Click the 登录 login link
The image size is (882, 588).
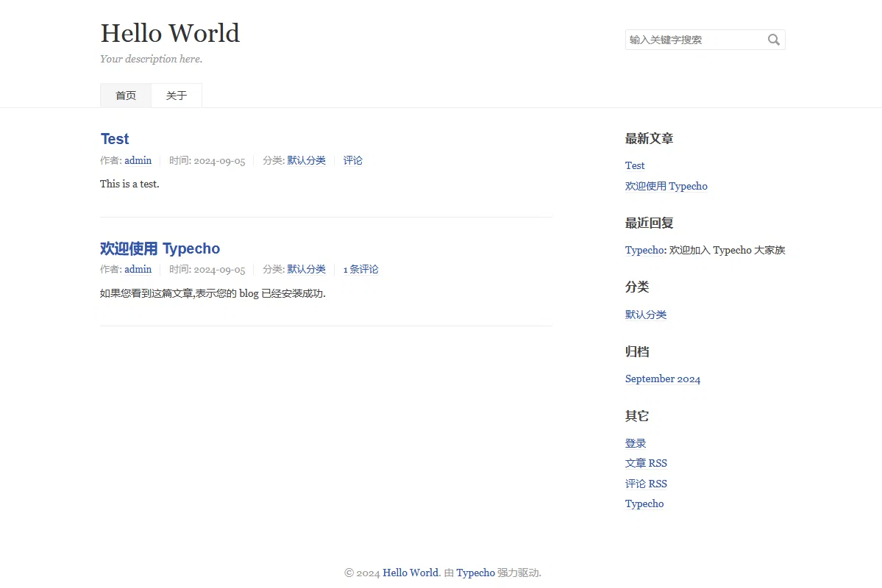click(x=636, y=443)
